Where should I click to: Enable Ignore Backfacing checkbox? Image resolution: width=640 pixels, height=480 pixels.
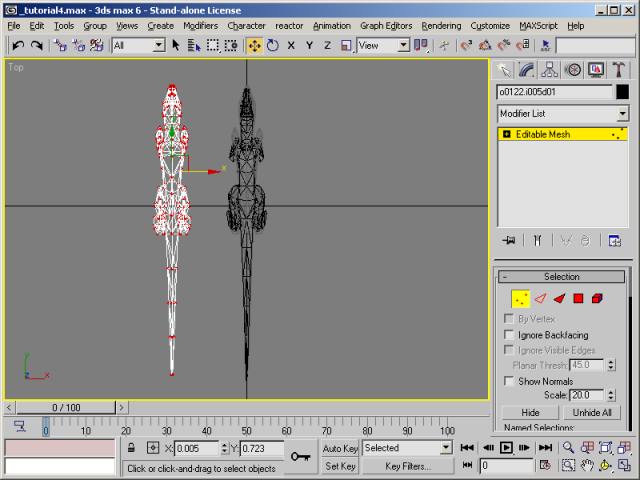click(x=510, y=335)
